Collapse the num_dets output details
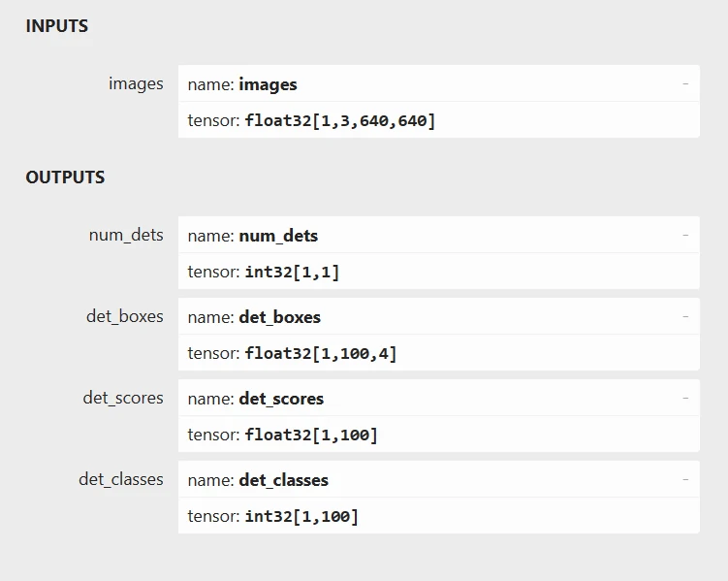Image resolution: width=728 pixels, height=581 pixels. [685, 236]
